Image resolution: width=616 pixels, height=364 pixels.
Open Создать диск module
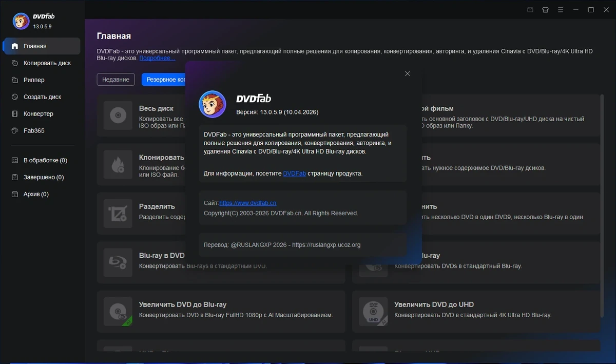(42, 97)
